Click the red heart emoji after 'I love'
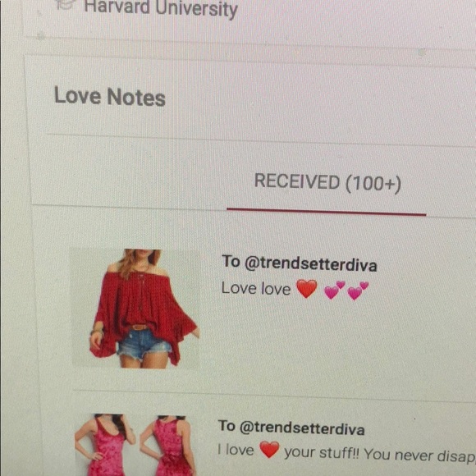Viewport: 476px width, 476px height. click(x=269, y=450)
